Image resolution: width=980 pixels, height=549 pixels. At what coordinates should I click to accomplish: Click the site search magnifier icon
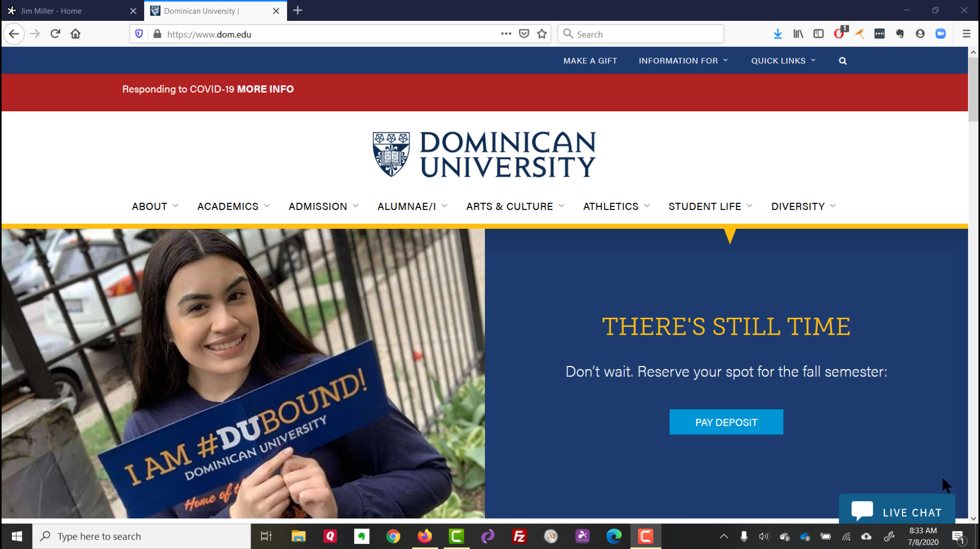[x=842, y=61]
